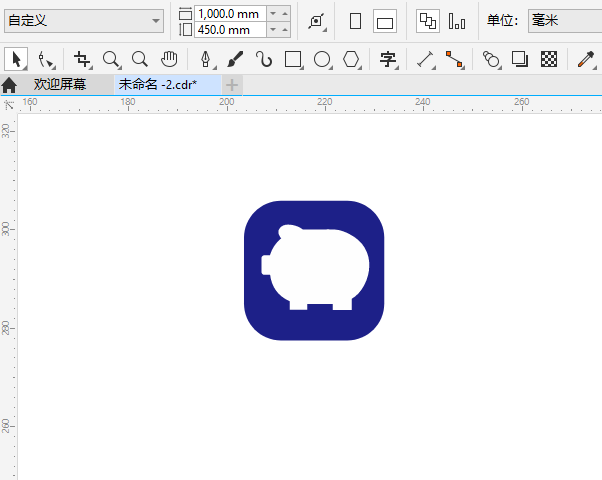Viewport: 602px width, 480px height.
Task: Select the Drop Shadow tool
Action: [x=520, y=60]
